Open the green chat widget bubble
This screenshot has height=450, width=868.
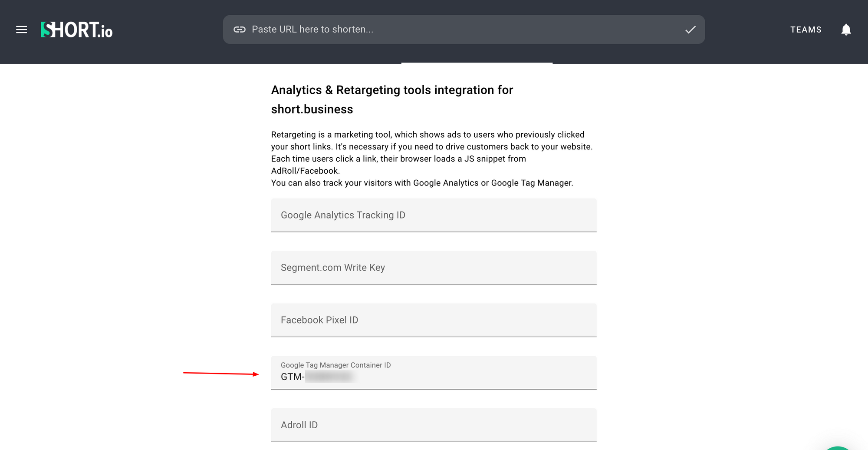click(x=838, y=448)
